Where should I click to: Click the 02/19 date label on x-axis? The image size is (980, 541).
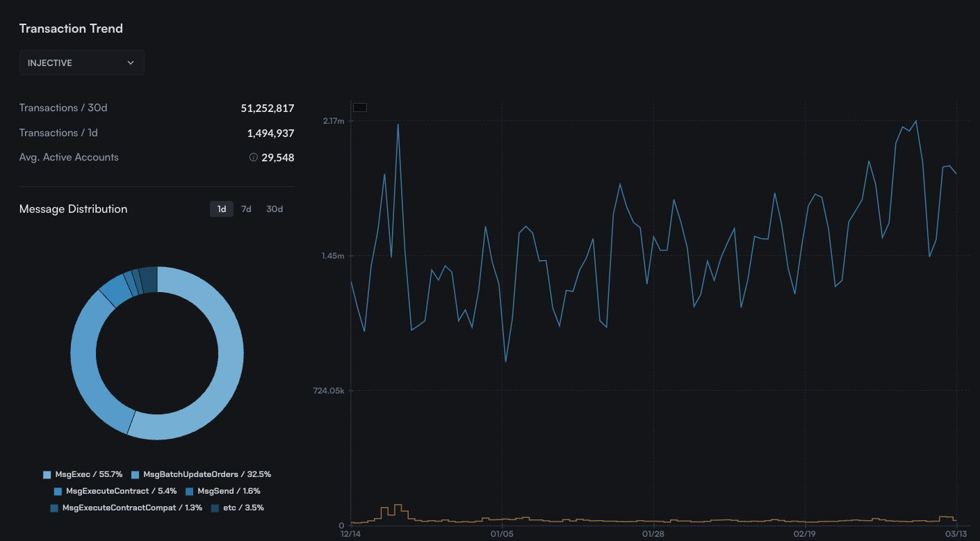pyautogui.click(x=804, y=534)
